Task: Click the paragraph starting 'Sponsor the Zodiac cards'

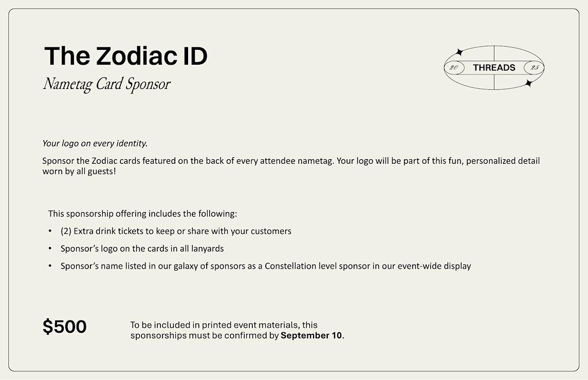Action: click(291, 166)
